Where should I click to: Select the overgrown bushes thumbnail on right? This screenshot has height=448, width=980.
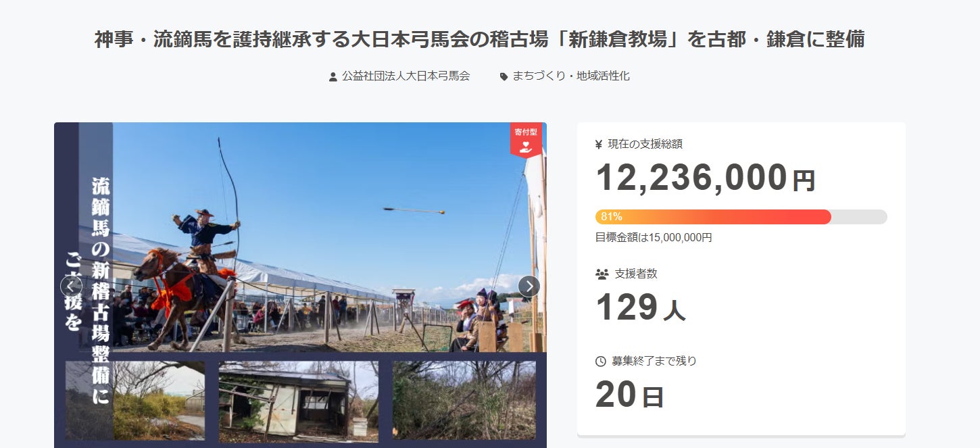464,400
